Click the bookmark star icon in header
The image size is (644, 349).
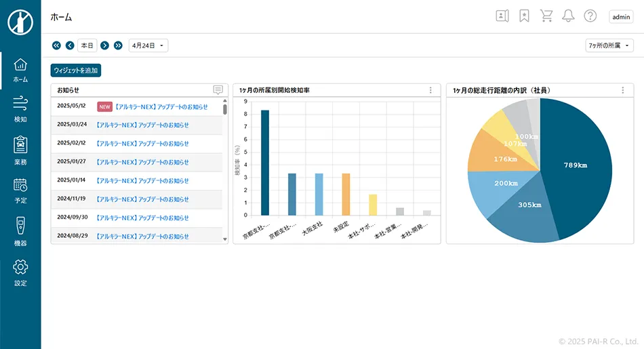click(524, 16)
